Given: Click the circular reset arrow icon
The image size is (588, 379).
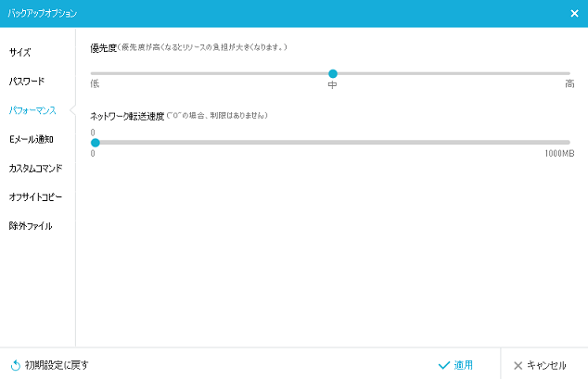Looking at the screenshot, I should 15,365.
